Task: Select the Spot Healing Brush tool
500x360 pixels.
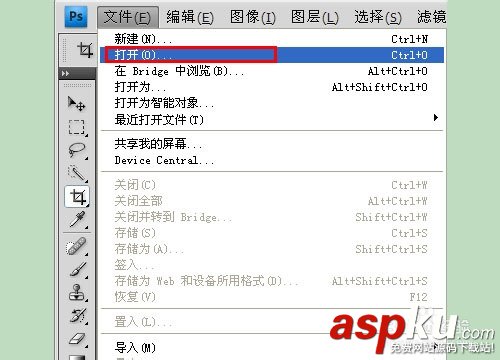Action: [76, 246]
